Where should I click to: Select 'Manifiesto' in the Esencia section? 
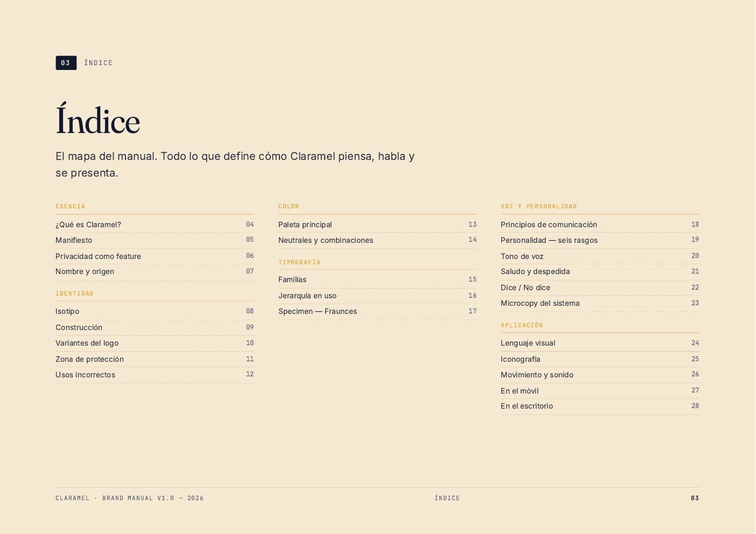[74, 240]
